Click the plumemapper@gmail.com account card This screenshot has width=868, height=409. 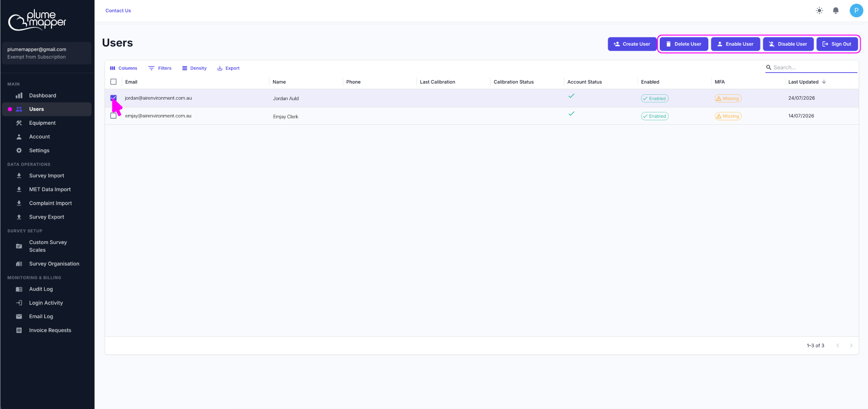pos(47,53)
